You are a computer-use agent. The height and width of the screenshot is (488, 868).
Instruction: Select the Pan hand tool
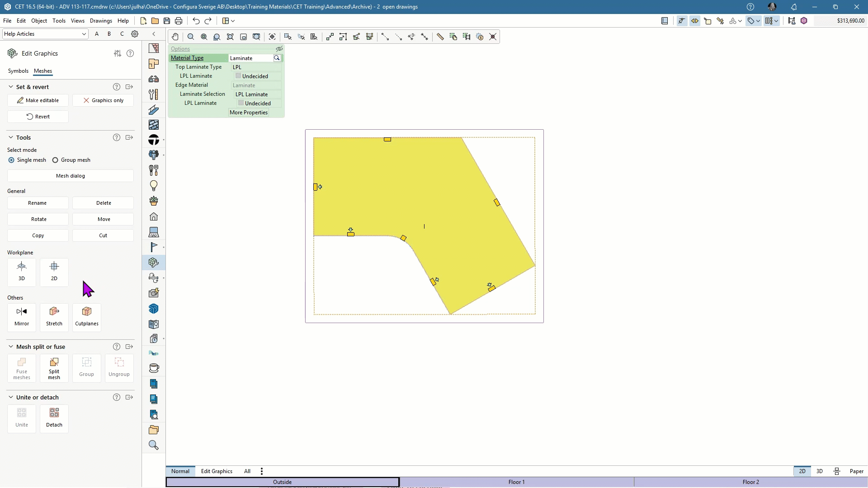(x=175, y=37)
